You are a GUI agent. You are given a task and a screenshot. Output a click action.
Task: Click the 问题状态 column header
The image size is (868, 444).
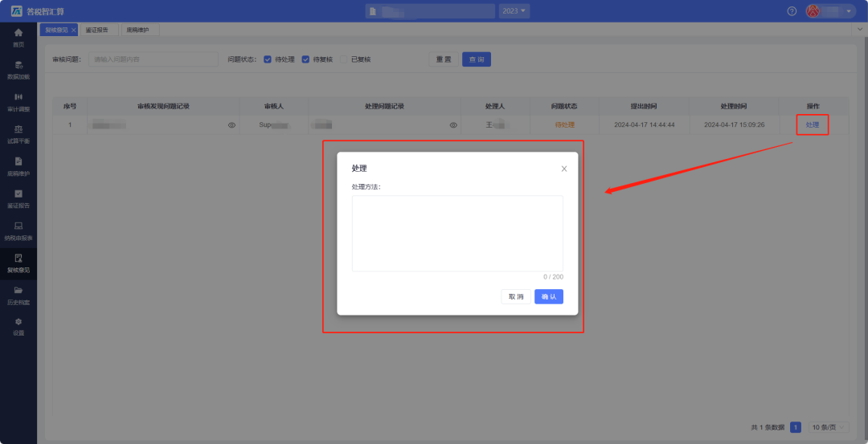click(565, 106)
